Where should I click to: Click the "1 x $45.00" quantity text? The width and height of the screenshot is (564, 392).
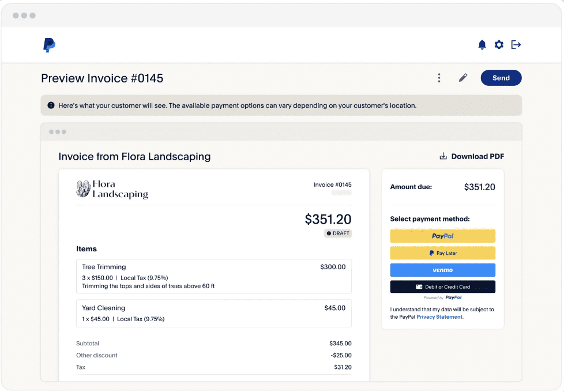(96, 319)
